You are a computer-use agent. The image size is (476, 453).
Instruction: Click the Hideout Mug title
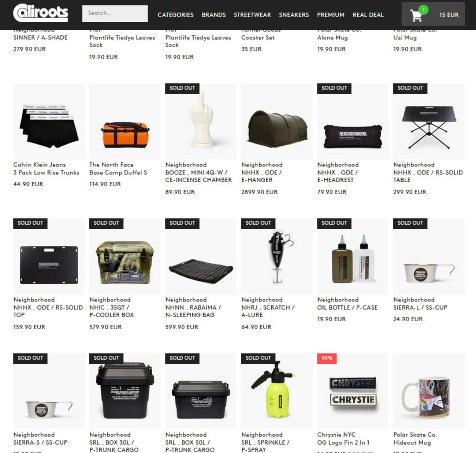[412, 442]
